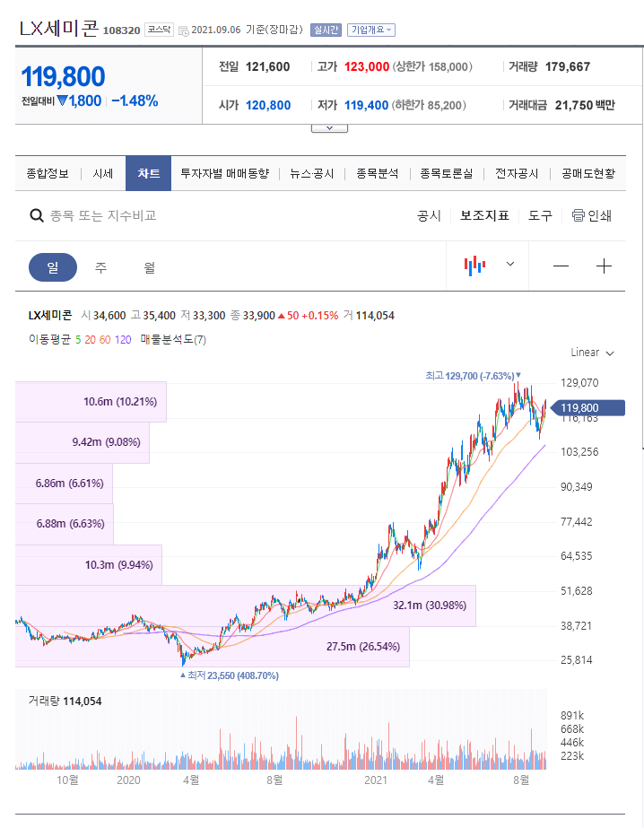
Task: Click the 60-day moving average label
Action: 105,340
